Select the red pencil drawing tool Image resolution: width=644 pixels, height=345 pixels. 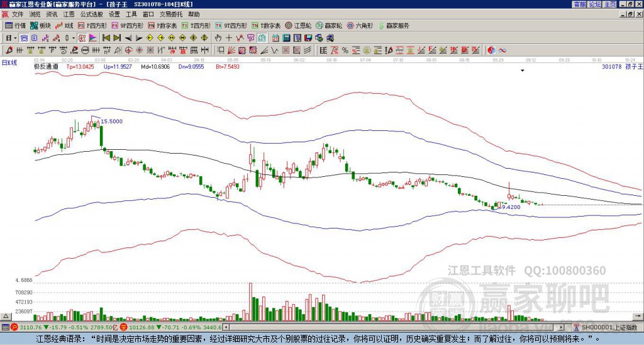[x=9, y=50]
